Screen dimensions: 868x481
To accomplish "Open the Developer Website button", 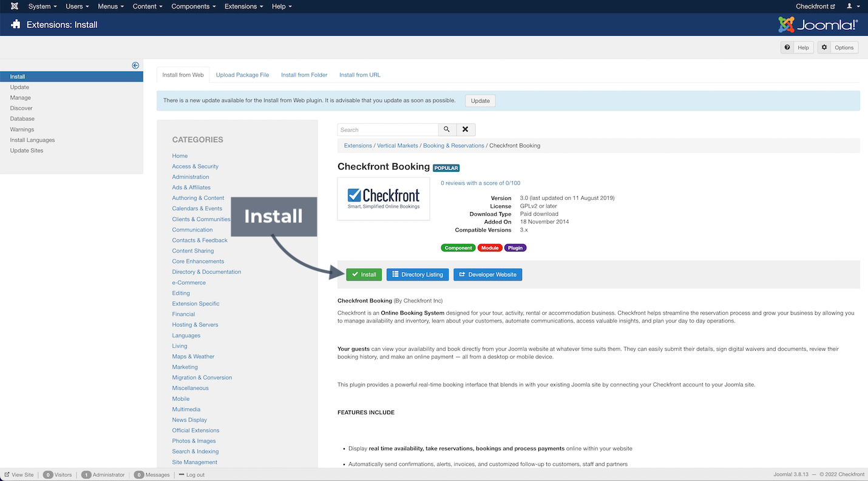I will tap(487, 275).
